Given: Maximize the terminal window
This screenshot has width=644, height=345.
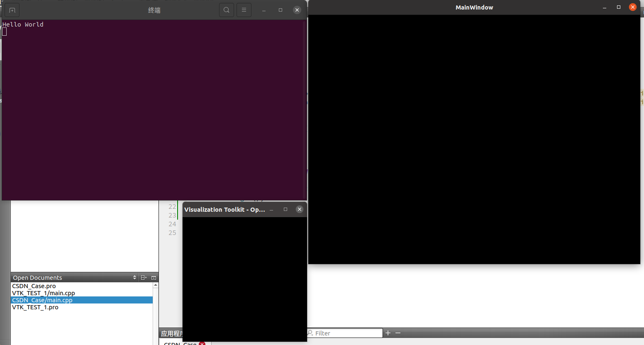Looking at the screenshot, I should coord(281,10).
